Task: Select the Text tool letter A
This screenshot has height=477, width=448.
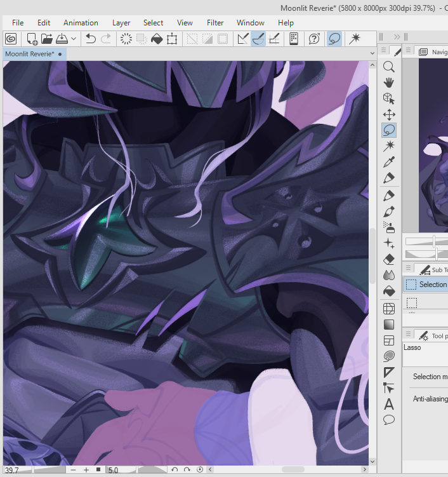Action: [389, 405]
